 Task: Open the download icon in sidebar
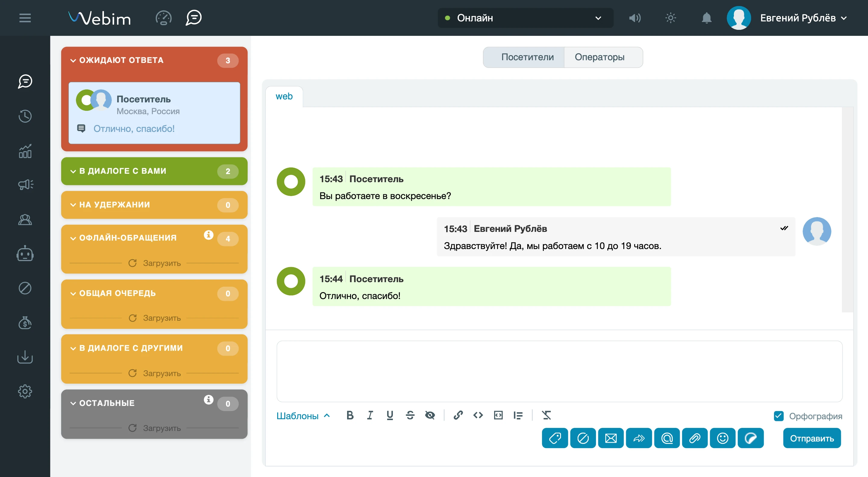pyautogui.click(x=25, y=357)
